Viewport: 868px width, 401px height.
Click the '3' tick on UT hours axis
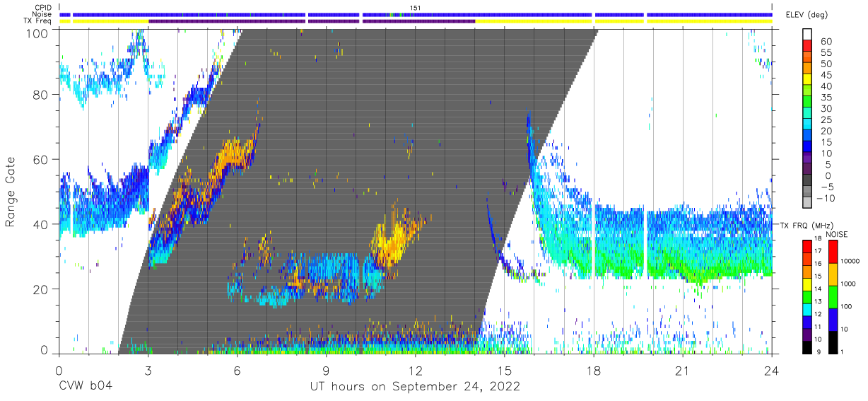[x=148, y=371]
